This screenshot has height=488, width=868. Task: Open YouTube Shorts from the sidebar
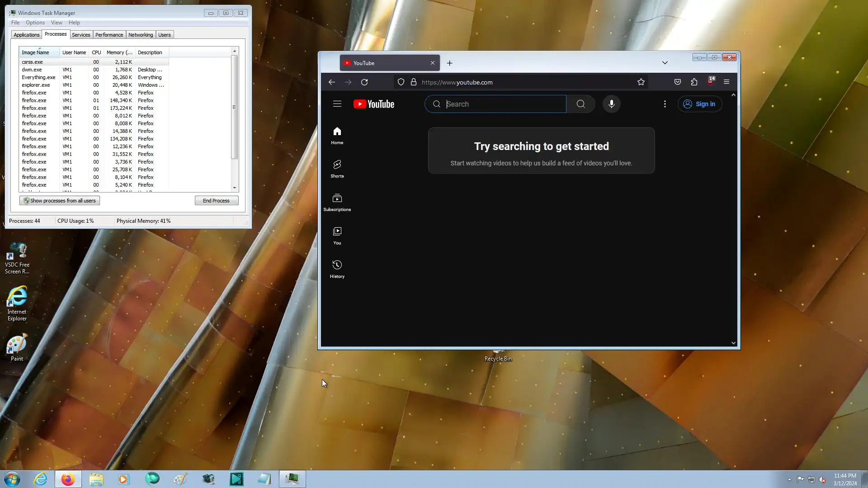click(x=337, y=169)
